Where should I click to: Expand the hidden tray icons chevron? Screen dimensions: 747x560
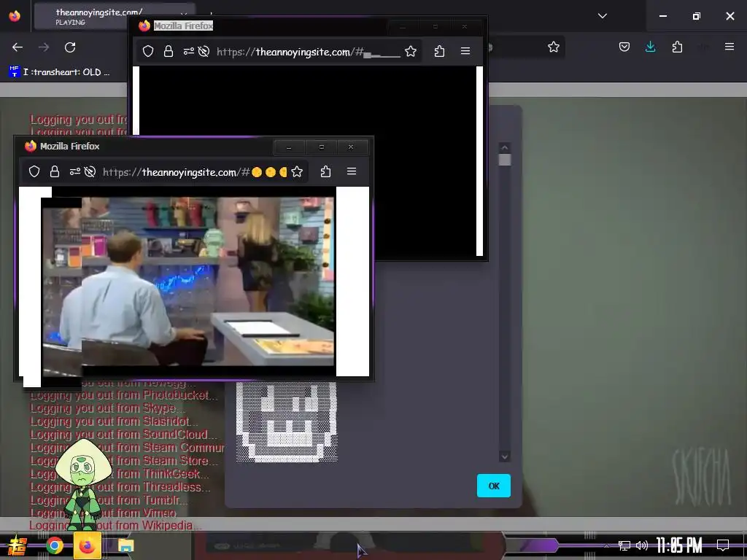[606, 545]
